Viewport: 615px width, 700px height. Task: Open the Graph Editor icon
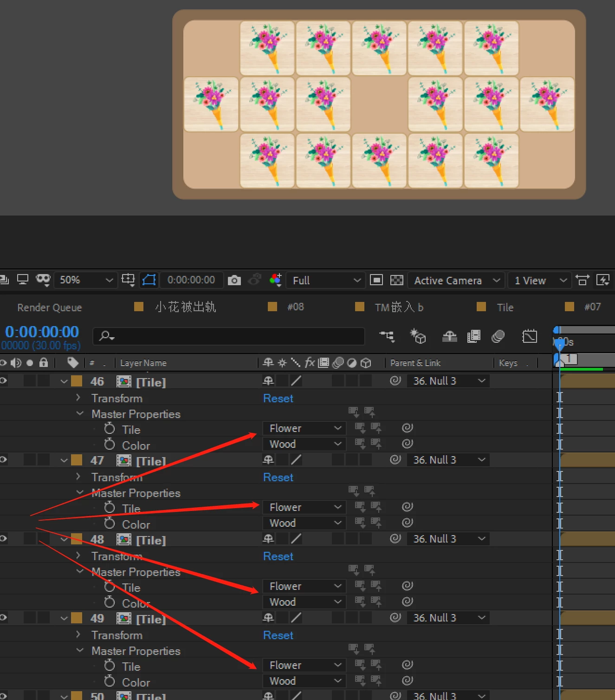(x=530, y=336)
